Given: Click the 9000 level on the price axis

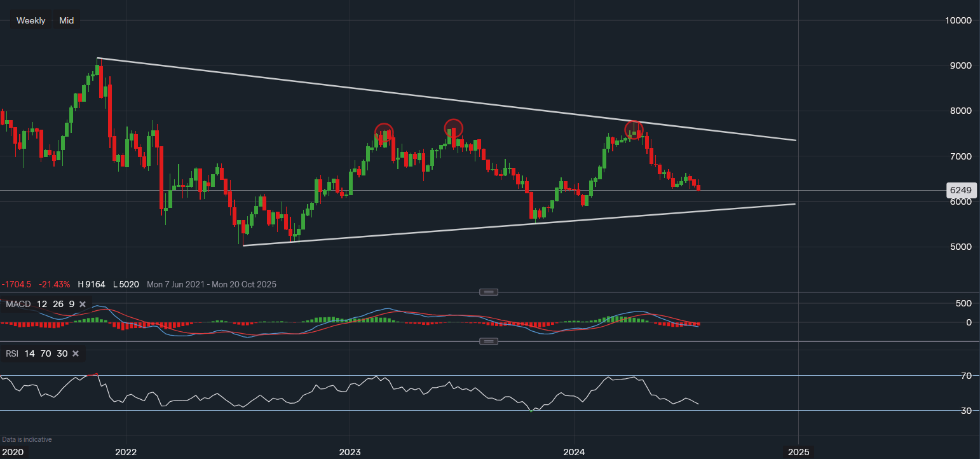Looking at the screenshot, I should click(960, 65).
